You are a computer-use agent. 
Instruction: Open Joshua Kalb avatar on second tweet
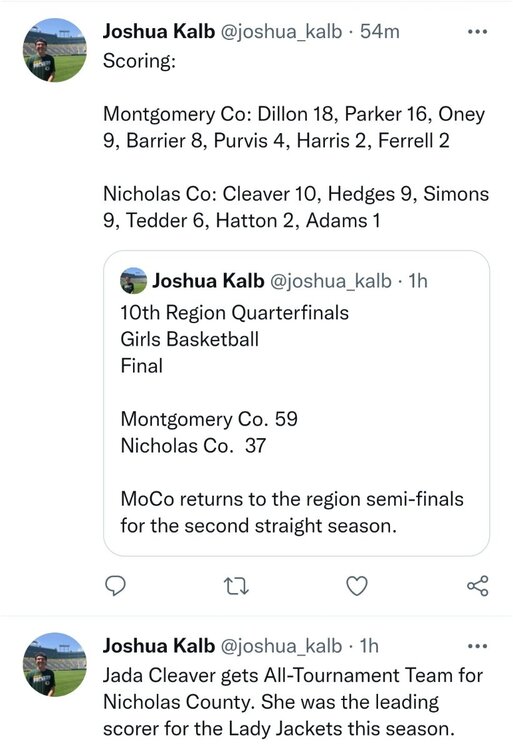click(55, 664)
